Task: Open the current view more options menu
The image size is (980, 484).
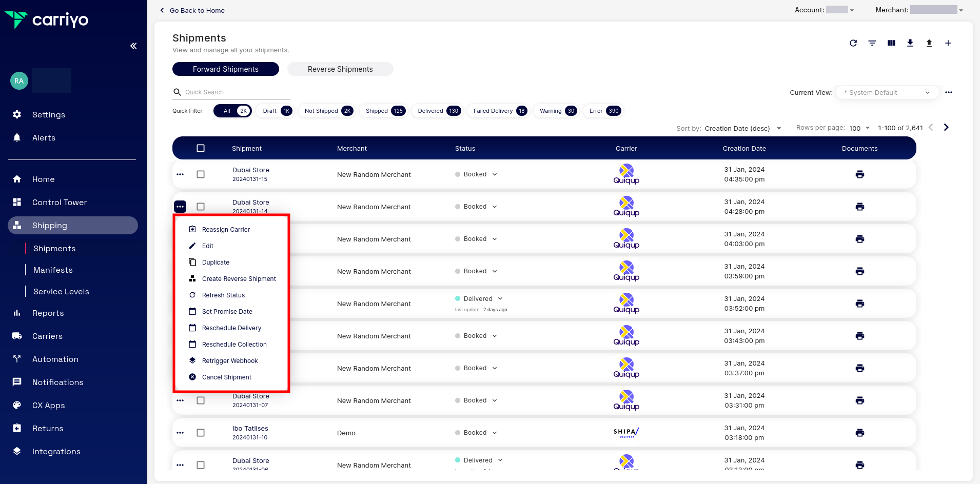Action: click(x=949, y=92)
